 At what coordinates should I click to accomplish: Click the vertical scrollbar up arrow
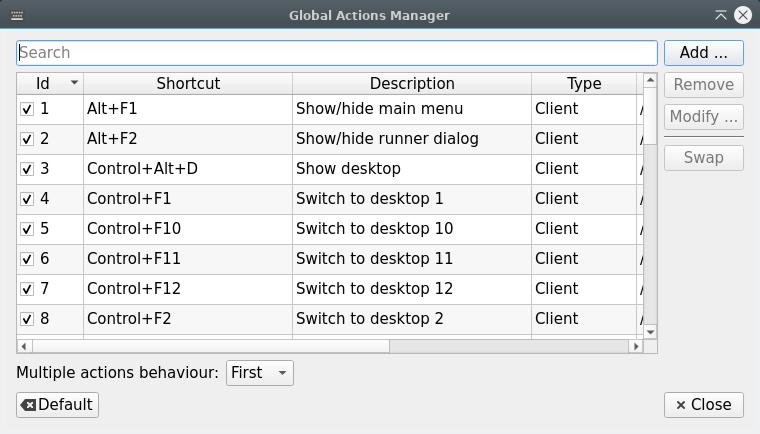[650, 80]
